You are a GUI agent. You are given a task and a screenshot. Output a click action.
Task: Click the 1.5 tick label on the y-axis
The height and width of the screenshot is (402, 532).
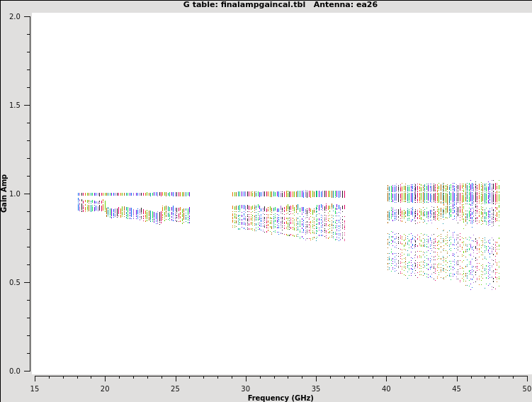[15, 105]
